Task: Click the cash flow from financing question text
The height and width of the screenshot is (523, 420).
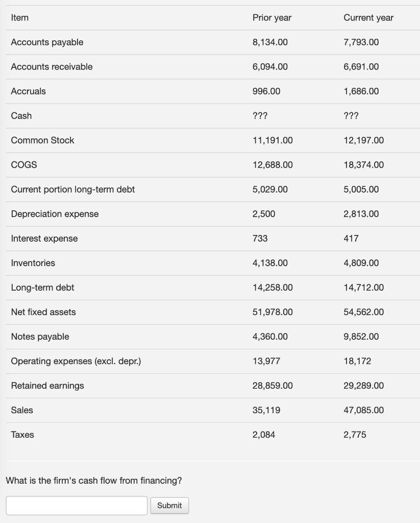Action: 94,481
